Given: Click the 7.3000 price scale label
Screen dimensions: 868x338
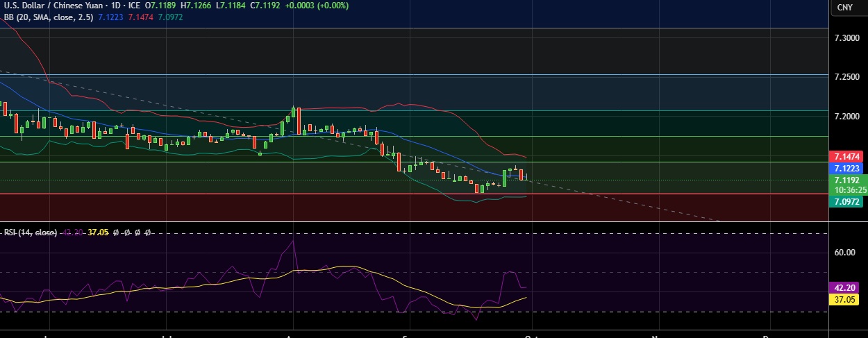Looking at the screenshot, I should (848, 39).
